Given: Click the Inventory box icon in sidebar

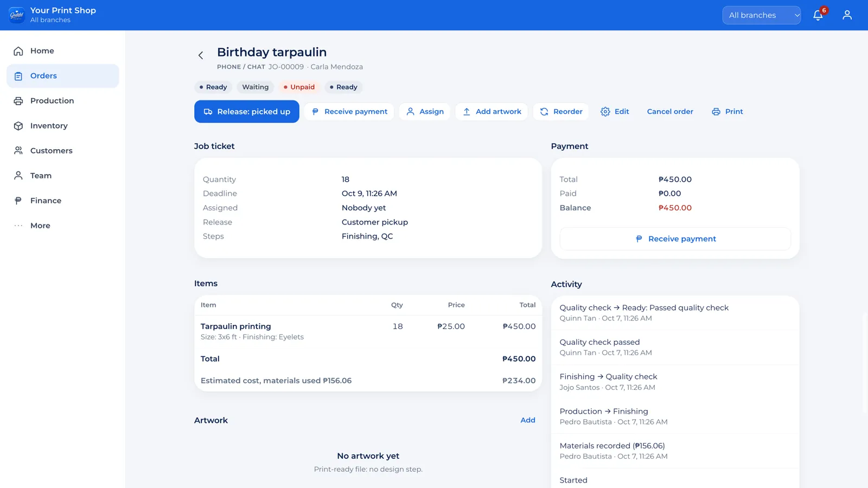Looking at the screenshot, I should pos(18,126).
